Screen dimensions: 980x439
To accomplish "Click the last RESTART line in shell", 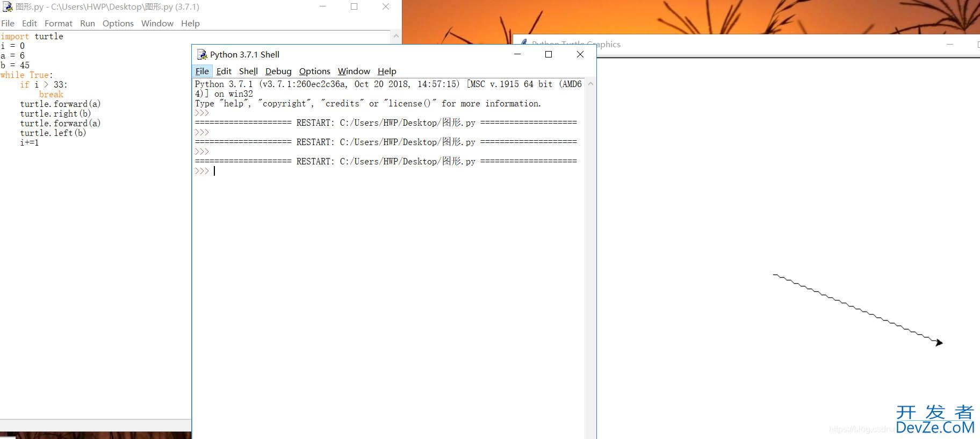I will click(386, 161).
